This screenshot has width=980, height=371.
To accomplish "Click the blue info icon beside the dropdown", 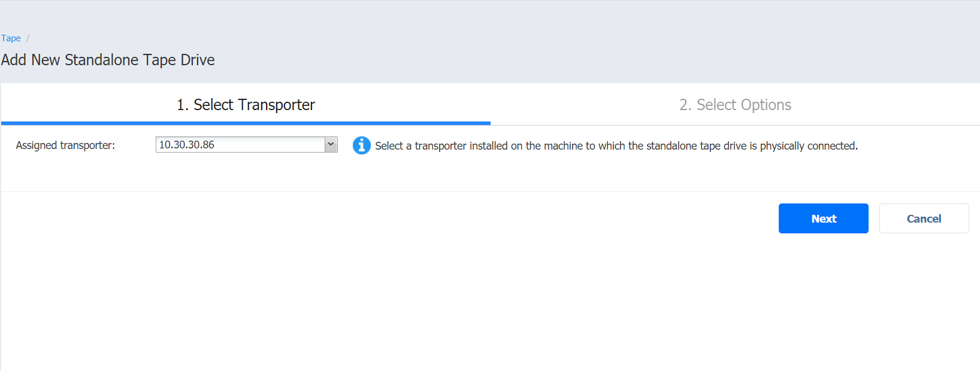I will (361, 145).
